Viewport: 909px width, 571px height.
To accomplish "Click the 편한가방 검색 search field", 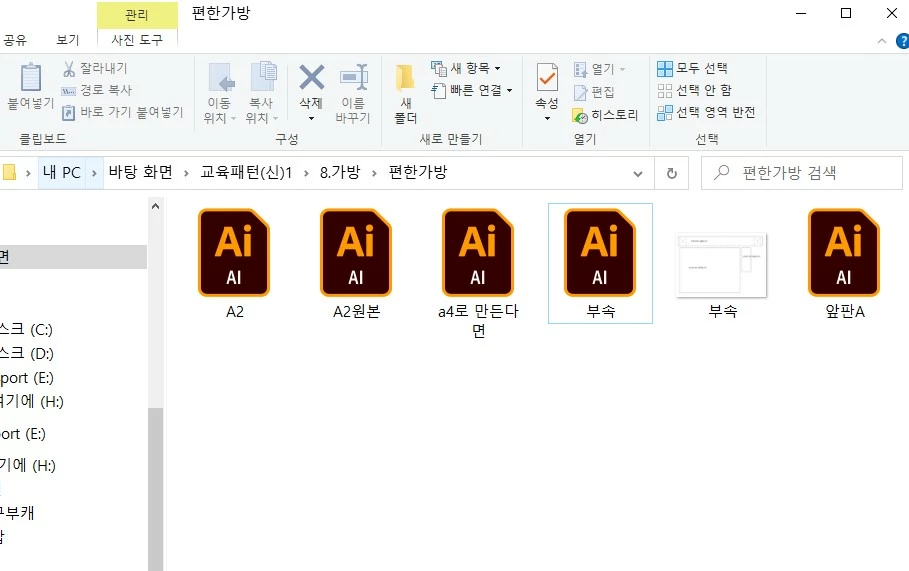I will click(x=802, y=173).
